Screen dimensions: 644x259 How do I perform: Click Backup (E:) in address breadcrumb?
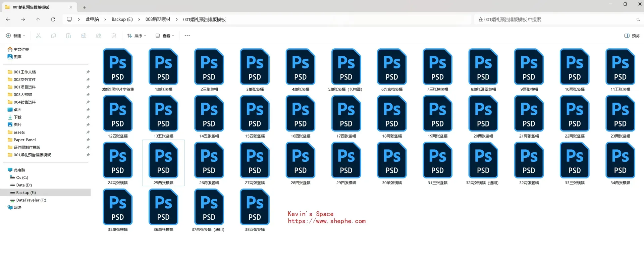(x=122, y=19)
